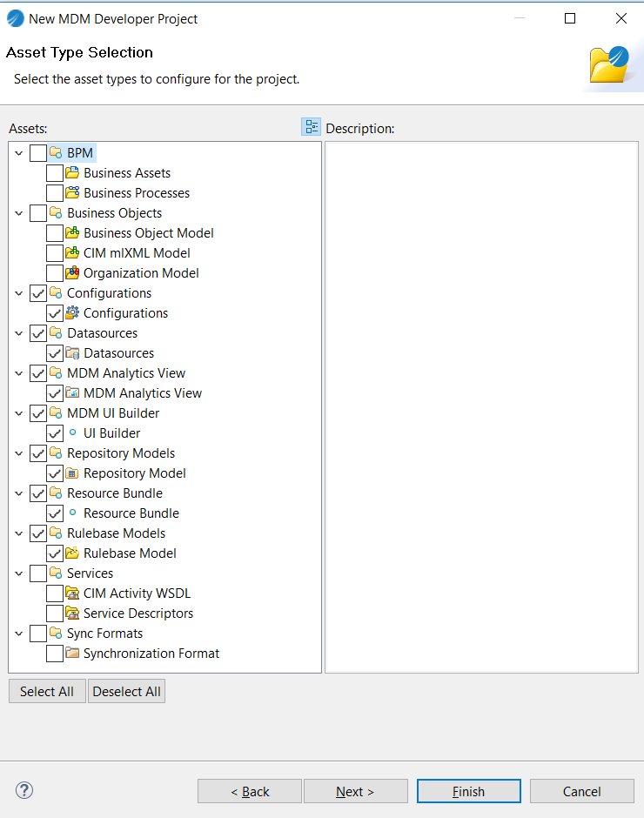Check the Organization Model checkbox
The width and height of the screenshot is (644, 818).
click(55, 273)
